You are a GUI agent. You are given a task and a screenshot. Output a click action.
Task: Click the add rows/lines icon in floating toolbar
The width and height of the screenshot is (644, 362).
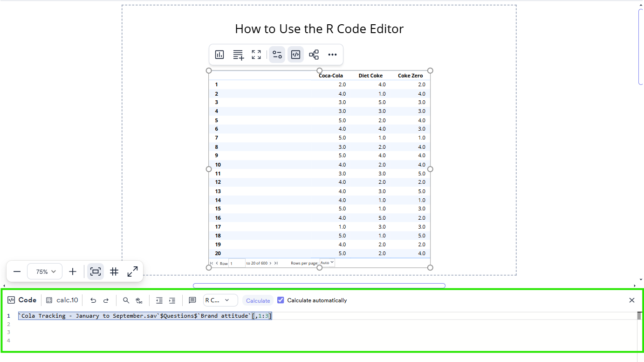click(x=238, y=55)
